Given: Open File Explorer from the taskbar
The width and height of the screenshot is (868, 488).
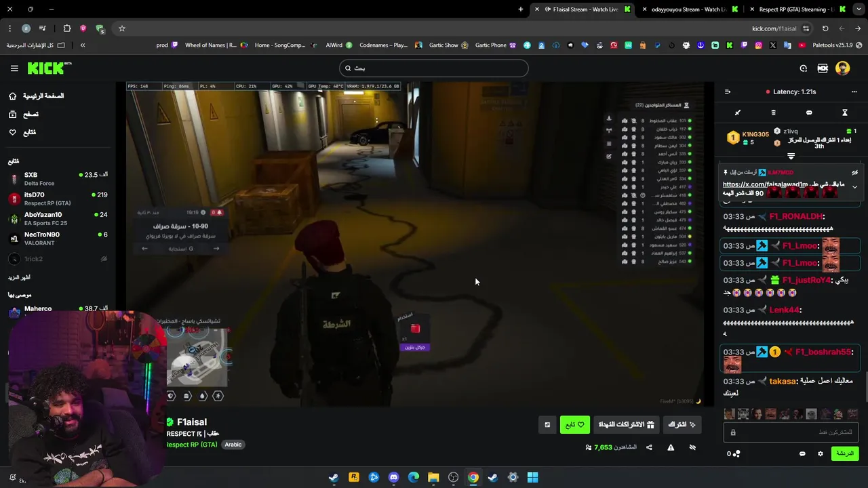Looking at the screenshot, I should click(433, 477).
